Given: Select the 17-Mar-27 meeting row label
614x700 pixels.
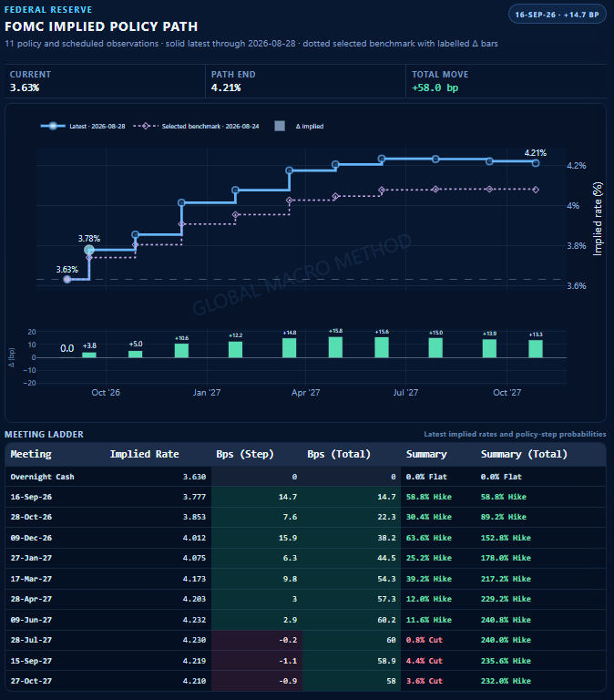Looking at the screenshot, I should click(31, 579).
